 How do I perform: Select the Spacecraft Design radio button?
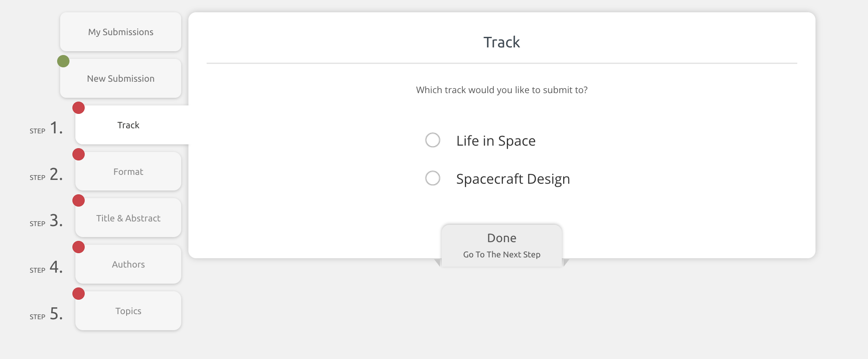point(433,178)
